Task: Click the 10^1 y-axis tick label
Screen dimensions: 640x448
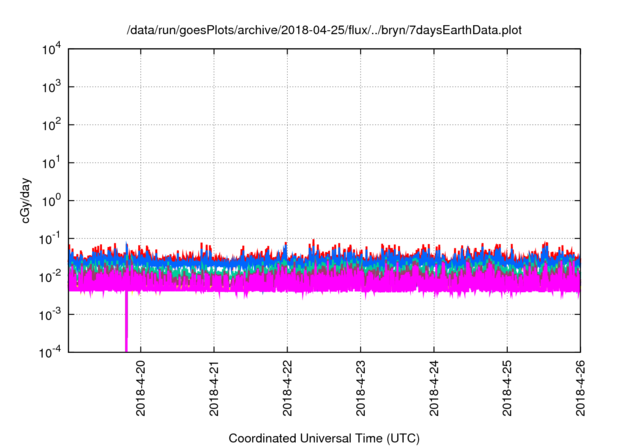Action: click(x=51, y=163)
